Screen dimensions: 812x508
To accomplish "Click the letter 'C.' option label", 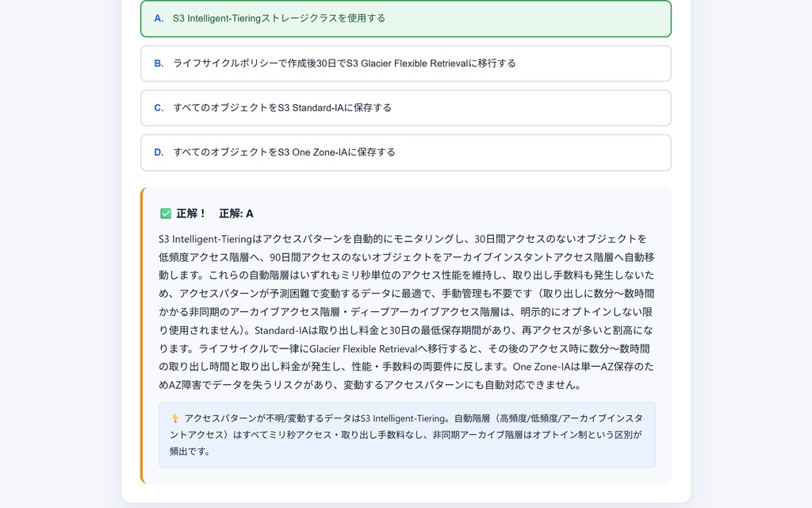I will [159, 108].
